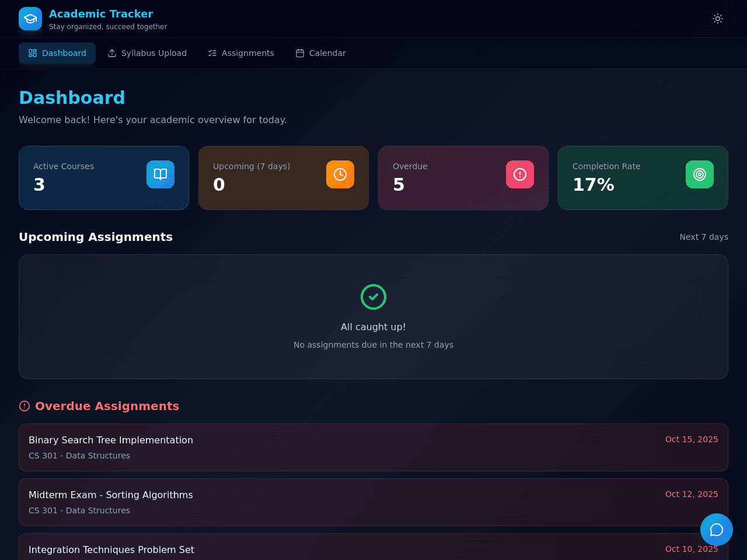Click the Oct 12, 2025 due date
The image size is (747, 560).
coord(692,494)
